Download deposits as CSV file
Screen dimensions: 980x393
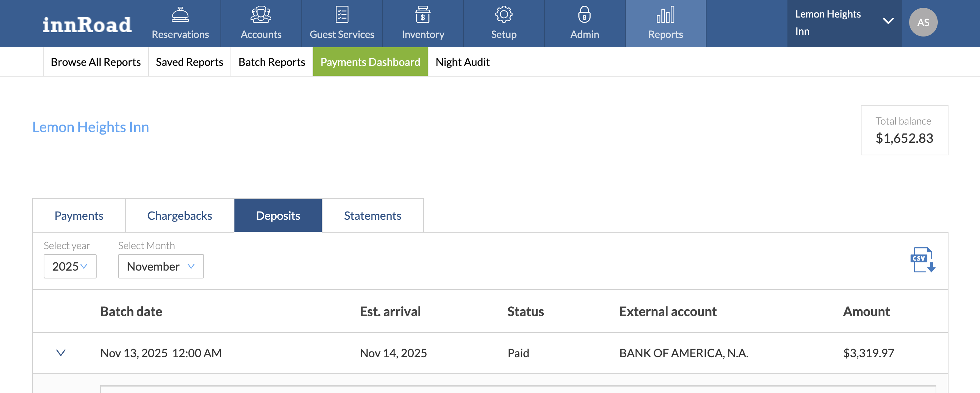click(x=922, y=260)
